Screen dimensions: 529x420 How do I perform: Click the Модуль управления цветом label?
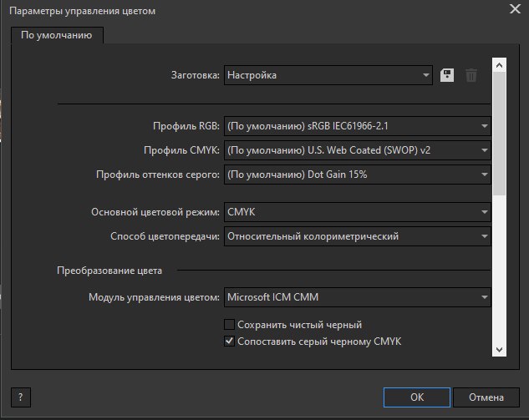click(154, 297)
